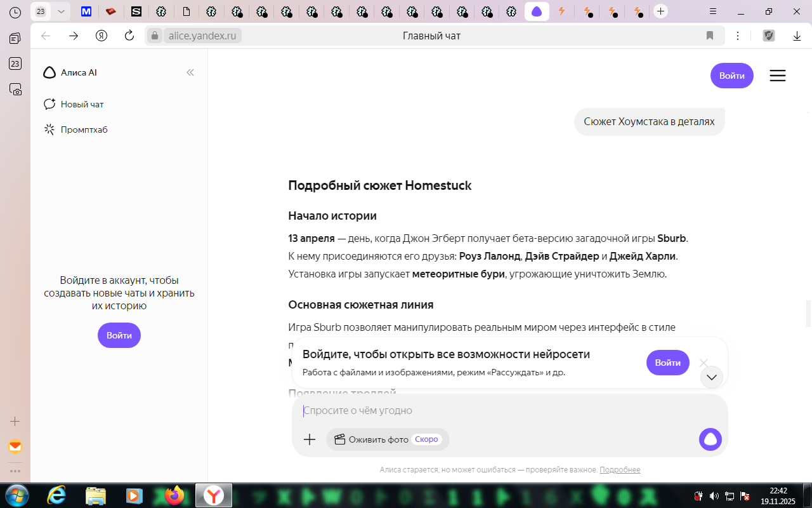Open the Подробнее link in the footer

619,470
